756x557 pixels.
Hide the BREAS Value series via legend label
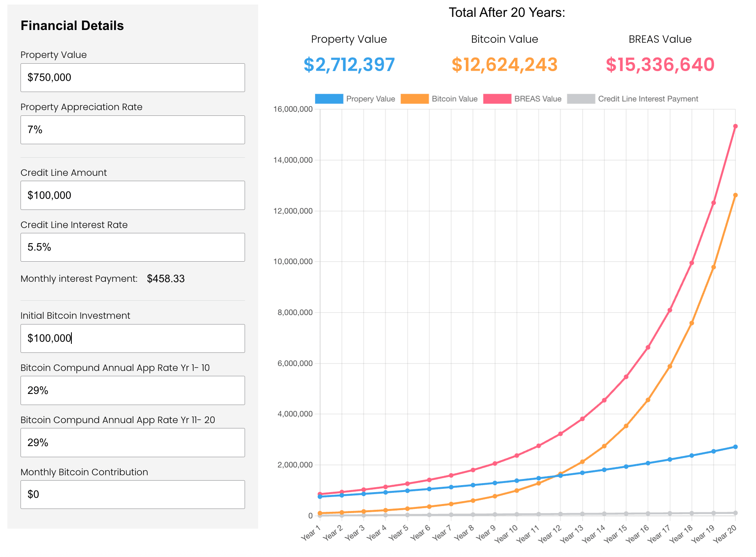(x=538, y=99)
